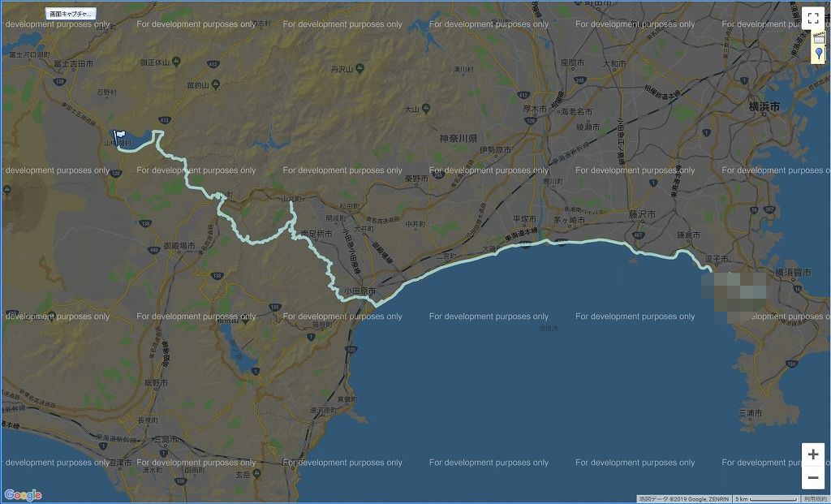Click the 小田原市 city label
831x504 pixels.
359,291
